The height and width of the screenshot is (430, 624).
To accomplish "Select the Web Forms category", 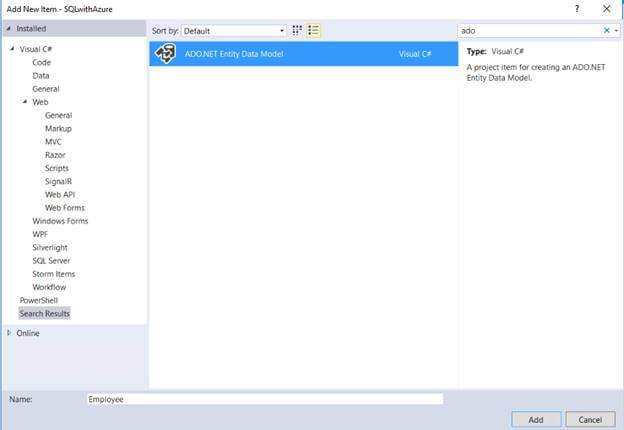I will coord(65,208).
